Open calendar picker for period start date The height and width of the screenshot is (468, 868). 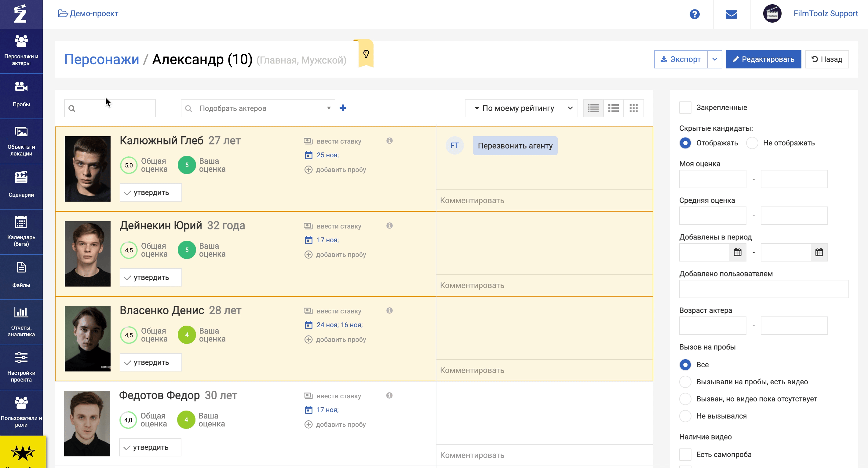click(x=738, y=252)
